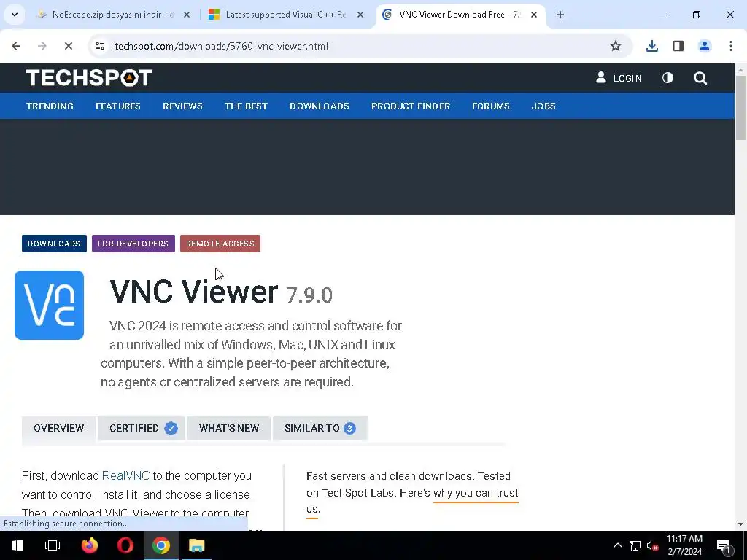Click the taskbar clock and date
This screenshot has height=560, width=747.
click(x=684, y=545)
